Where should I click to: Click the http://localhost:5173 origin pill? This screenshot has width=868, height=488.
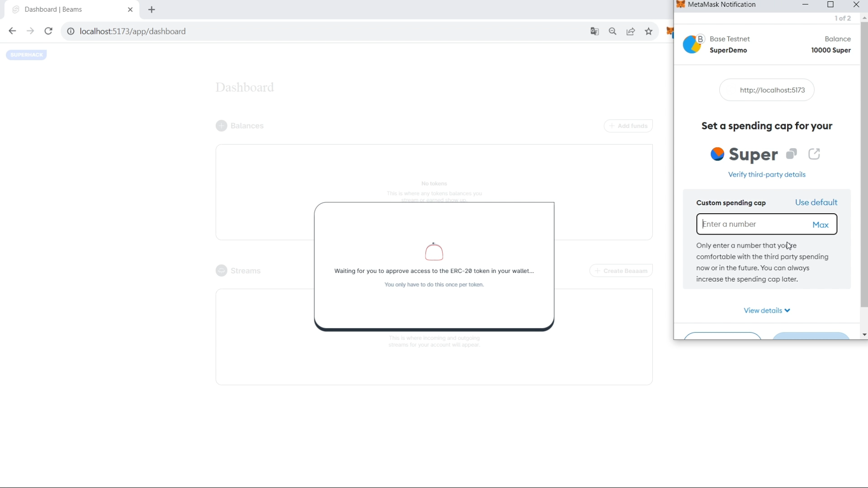coord(767,90)
